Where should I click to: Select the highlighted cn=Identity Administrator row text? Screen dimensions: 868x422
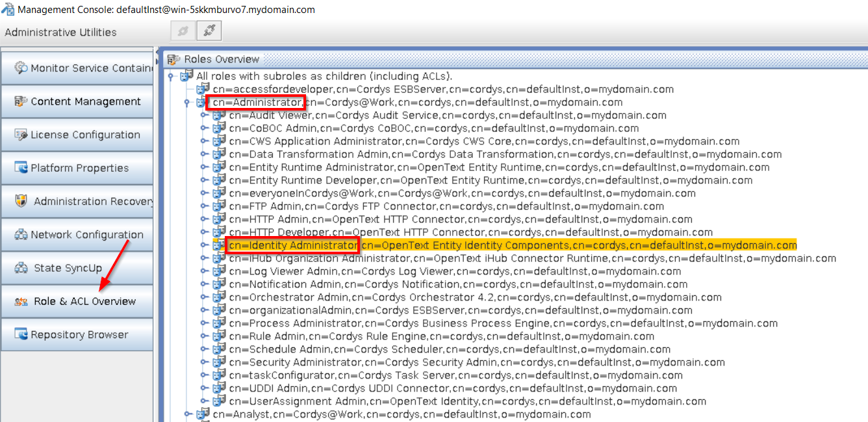(513, 245)
